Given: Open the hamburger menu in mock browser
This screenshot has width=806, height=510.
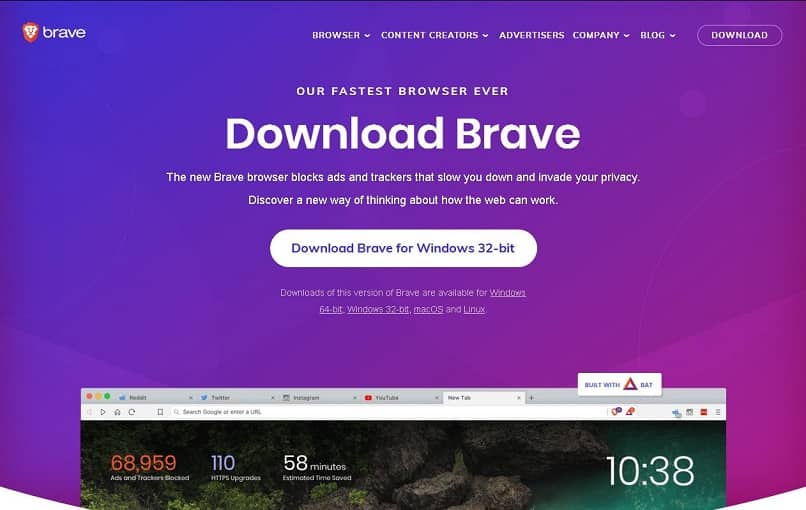Looking at the screenshot, I should click(718, 412).
